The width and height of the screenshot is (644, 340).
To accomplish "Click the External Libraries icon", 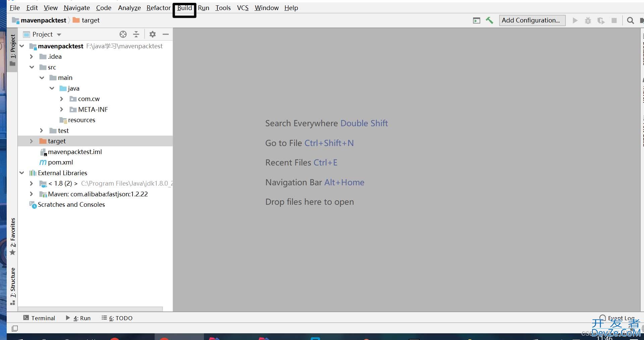I will click(x=33, y=173).
